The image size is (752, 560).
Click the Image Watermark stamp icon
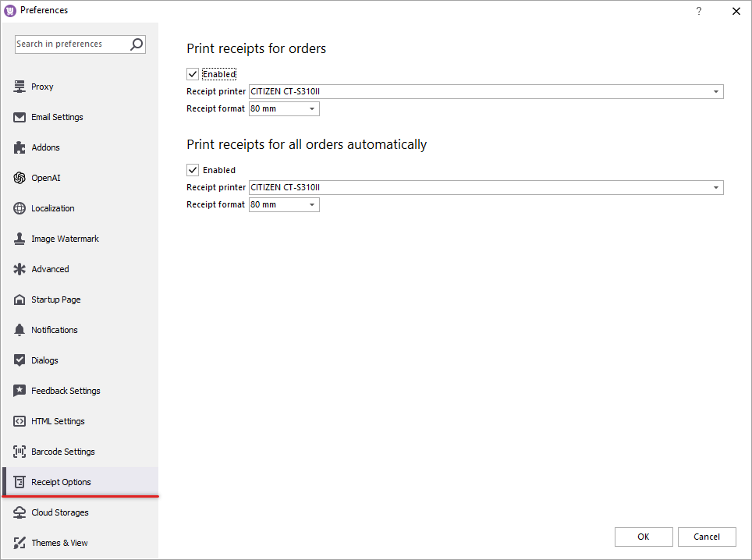(x=20, y=239)
